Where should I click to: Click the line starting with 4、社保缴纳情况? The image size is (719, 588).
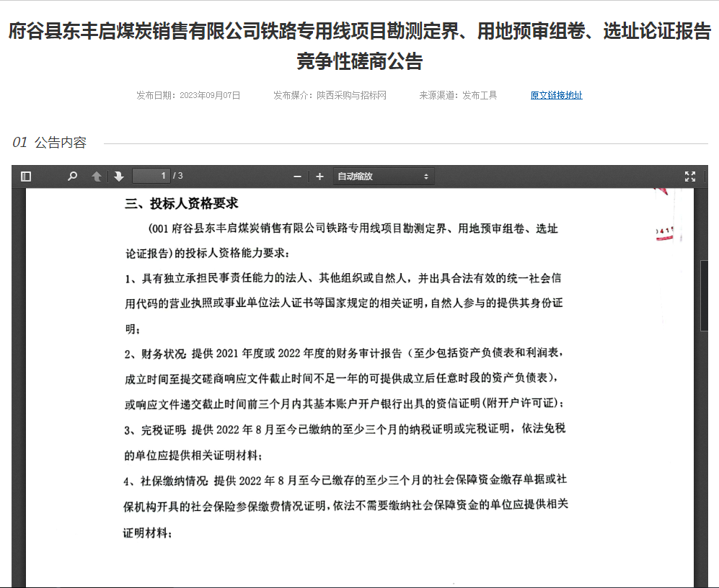click(345, 481)
